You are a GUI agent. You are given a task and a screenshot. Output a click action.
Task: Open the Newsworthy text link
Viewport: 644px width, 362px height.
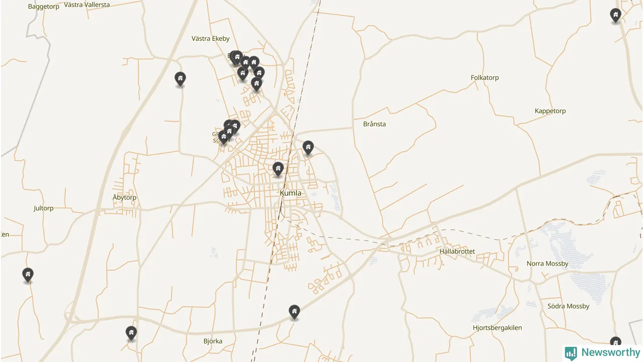[x=610, y=353]
